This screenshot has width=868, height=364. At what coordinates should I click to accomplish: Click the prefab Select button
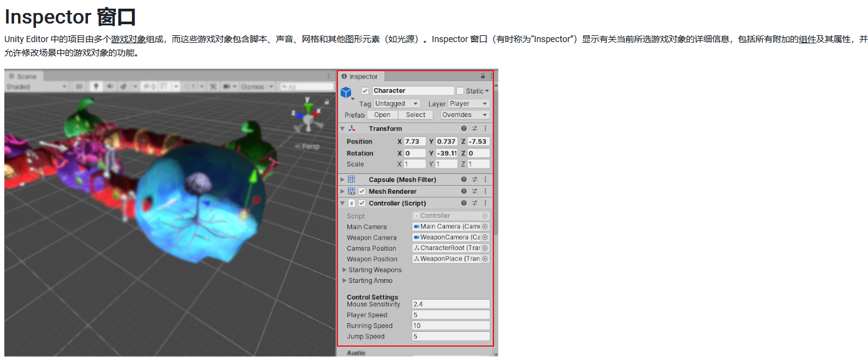pyautogui.click(x=415, y=115)
